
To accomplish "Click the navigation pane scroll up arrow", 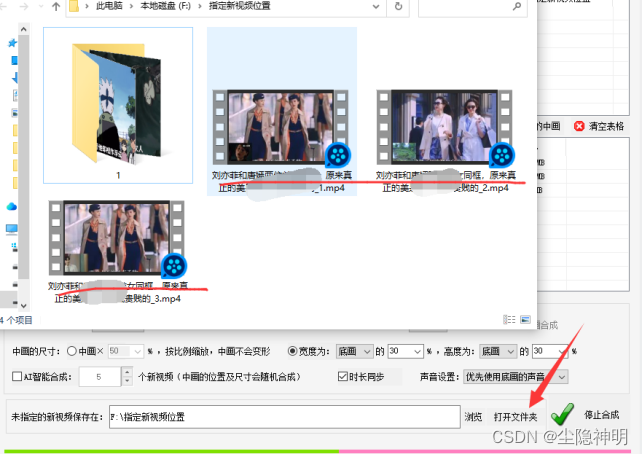I will point(23,30).
